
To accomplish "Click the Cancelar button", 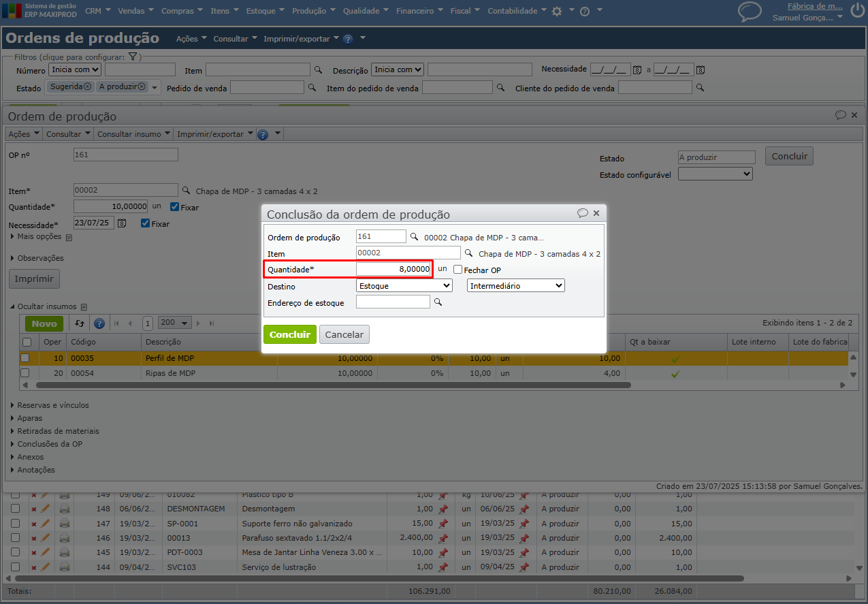I will (x=344, y=334).
